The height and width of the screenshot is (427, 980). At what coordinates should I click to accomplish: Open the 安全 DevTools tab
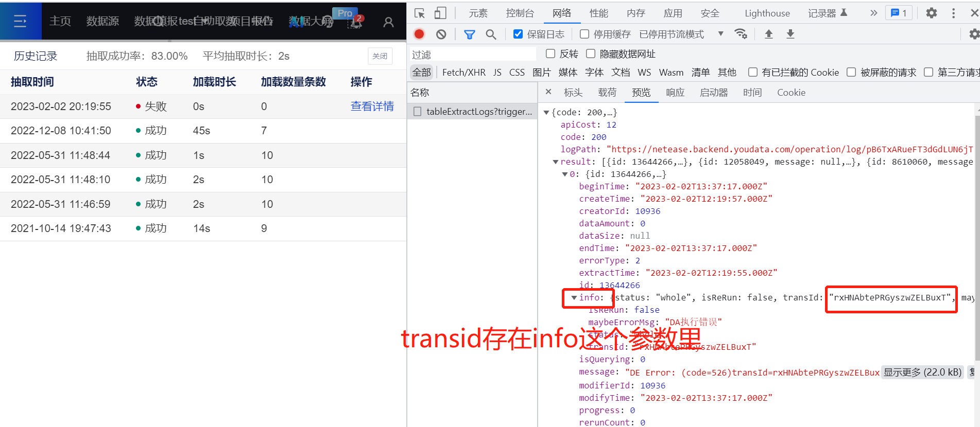tap(710, 13)
